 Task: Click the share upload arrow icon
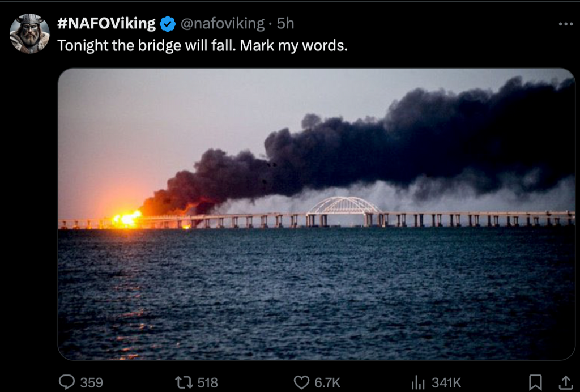[x=565, y=382]
